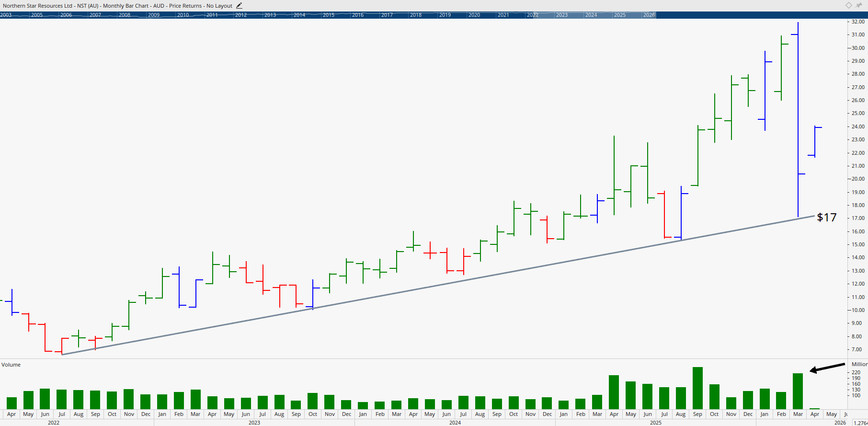The height and width of the screenshot is (426, 868).
Task: Click the pencil edit-layout icon beside No Layout
Action: click(x=239, y=6)
